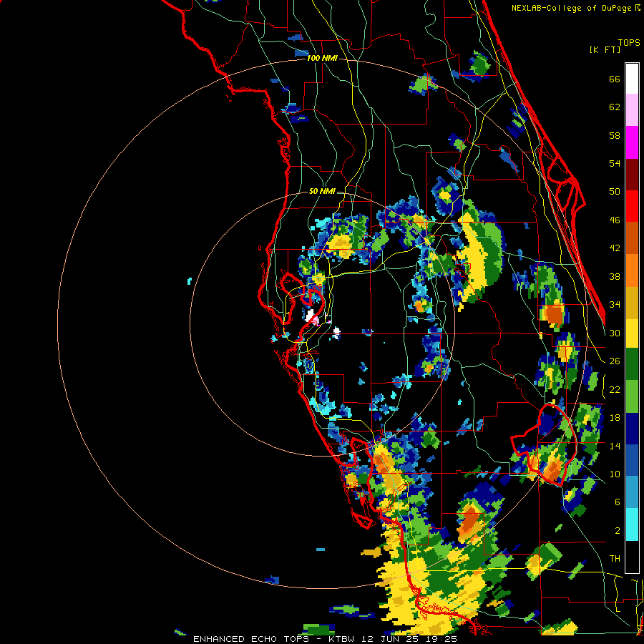Click the 58 value on the tops scale
This screenshot has height=644, width=644.
(x=615, y=135)
